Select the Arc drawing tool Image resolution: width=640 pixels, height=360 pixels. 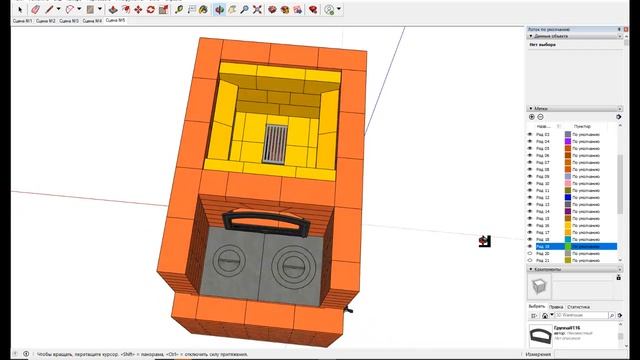tap(70, 9)
